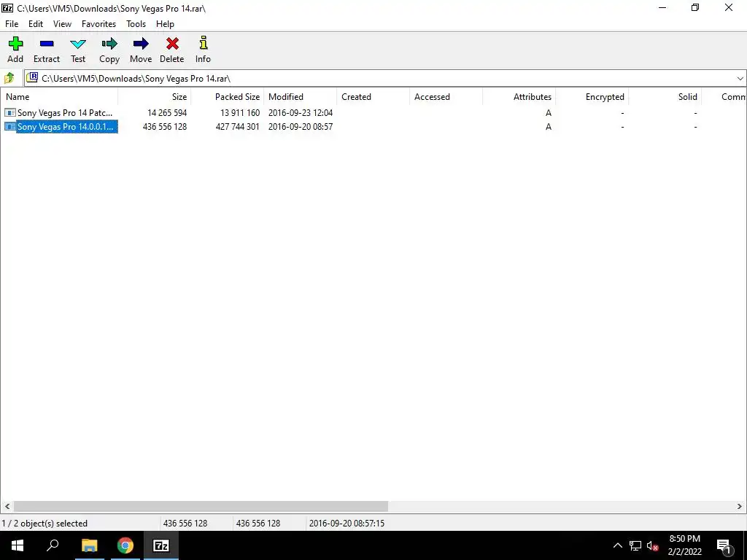Click scrollbar left arrow
The height and width of the screenshot is (560, 747).
click(7, 506)
